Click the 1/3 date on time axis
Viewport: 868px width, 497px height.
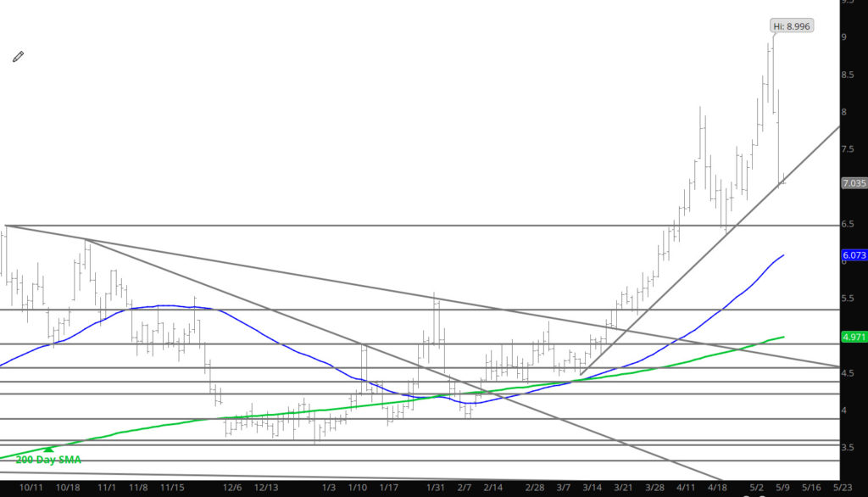coord(329,488)
